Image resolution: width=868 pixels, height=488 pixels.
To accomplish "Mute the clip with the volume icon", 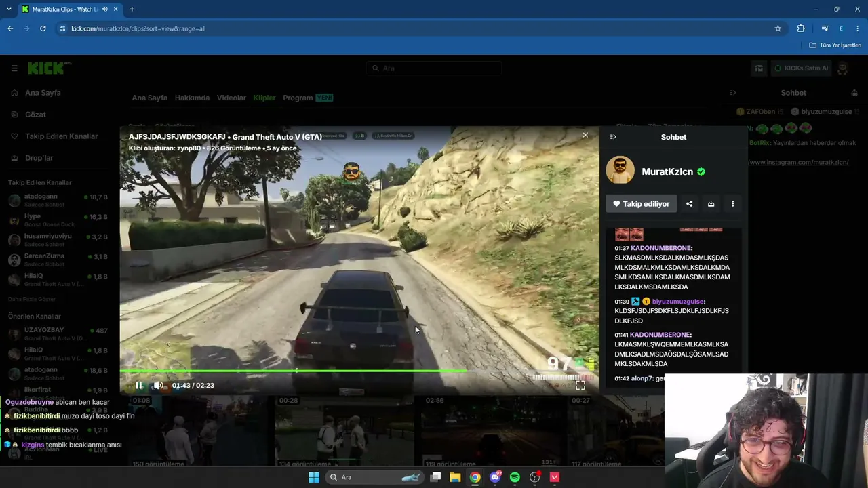I will [x=158, y=386].
